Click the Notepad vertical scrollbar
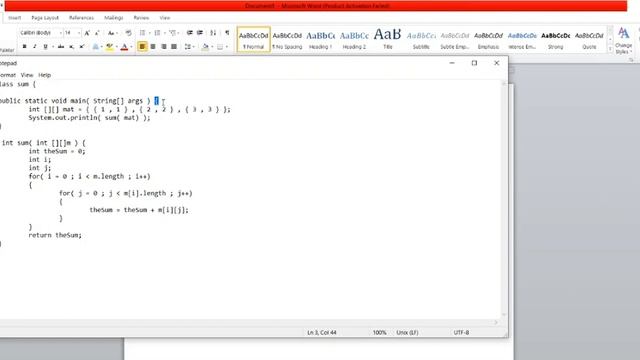Screen dimensions: 640x360 (x=504, y=199)
